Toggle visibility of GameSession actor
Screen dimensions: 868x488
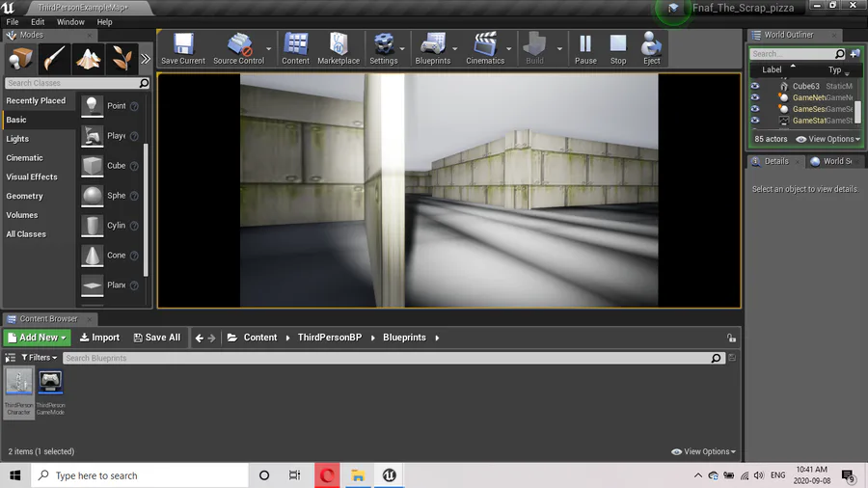[755, 109]
